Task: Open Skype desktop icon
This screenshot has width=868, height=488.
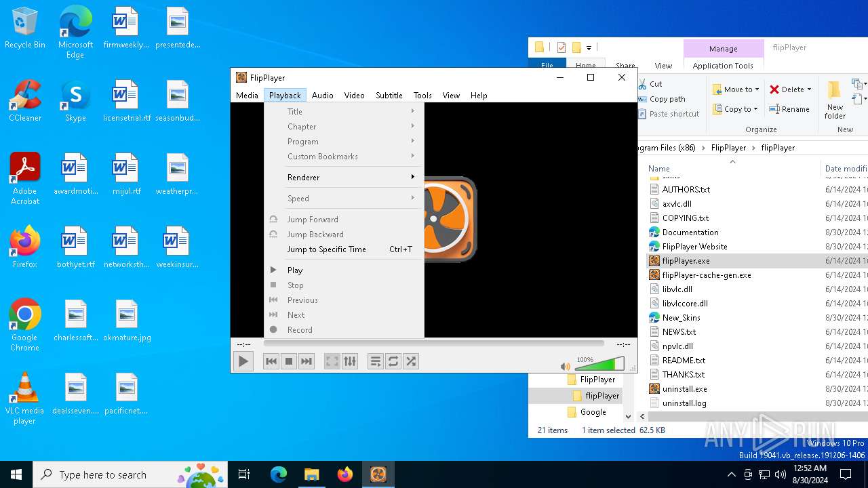Action: pos(75,100)
